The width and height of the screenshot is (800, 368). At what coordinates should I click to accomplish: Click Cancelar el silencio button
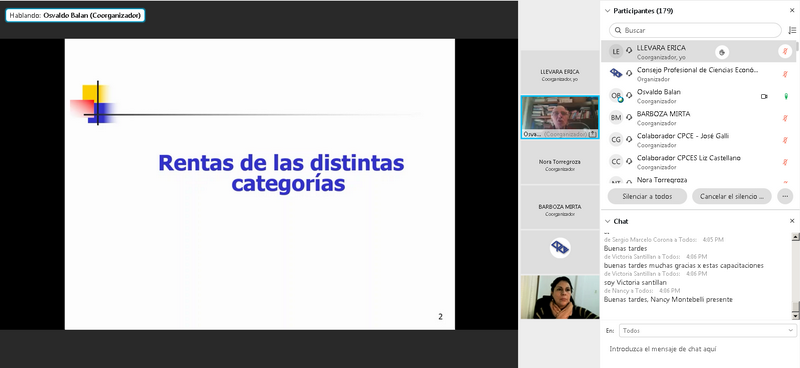click(732, 196)
